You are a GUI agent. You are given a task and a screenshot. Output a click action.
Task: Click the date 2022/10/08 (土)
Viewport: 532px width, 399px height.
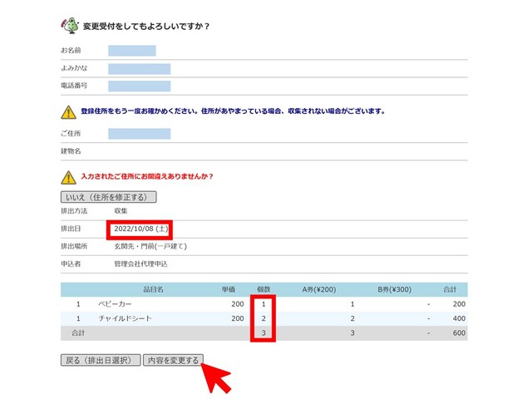[140, 229]
